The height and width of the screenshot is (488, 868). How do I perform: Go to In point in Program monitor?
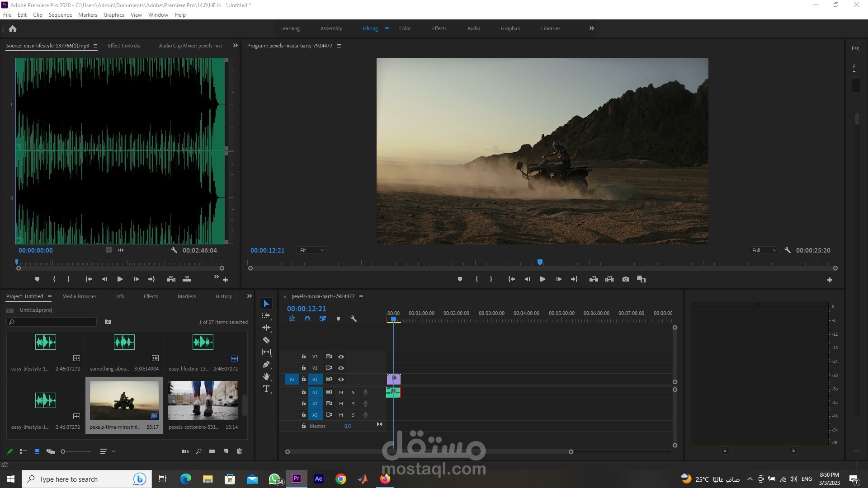(511, 279)
